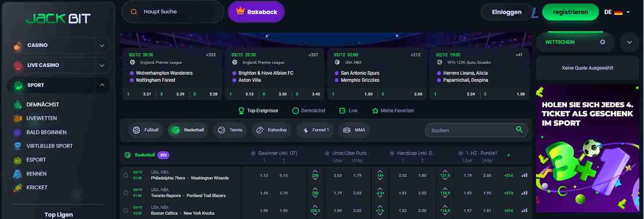Viewport: 644px width, 219px height.
Task: Collapse the Wettschein panel chevron
Action: (x=629, y=42)
